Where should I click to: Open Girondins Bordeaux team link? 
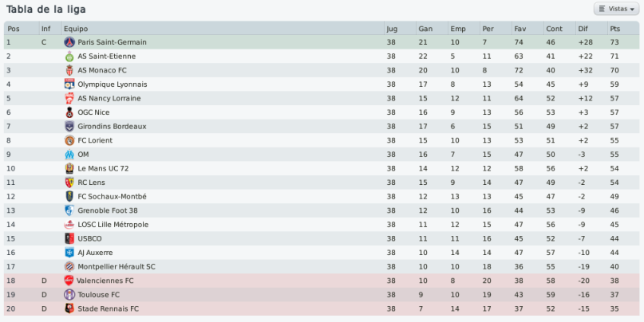click(112, 127)
